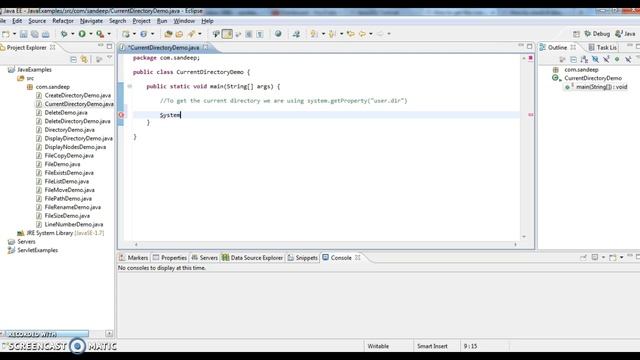The height and width of the screenshot is (360, 640).
Task: Click the New Java Package/Project toolbar icon
Action: 126,34
